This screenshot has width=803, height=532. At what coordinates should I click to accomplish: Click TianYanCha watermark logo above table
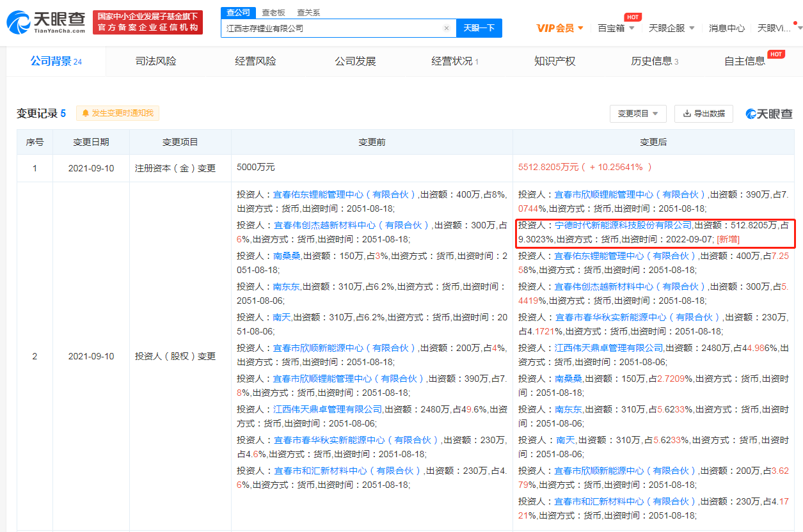768,113
